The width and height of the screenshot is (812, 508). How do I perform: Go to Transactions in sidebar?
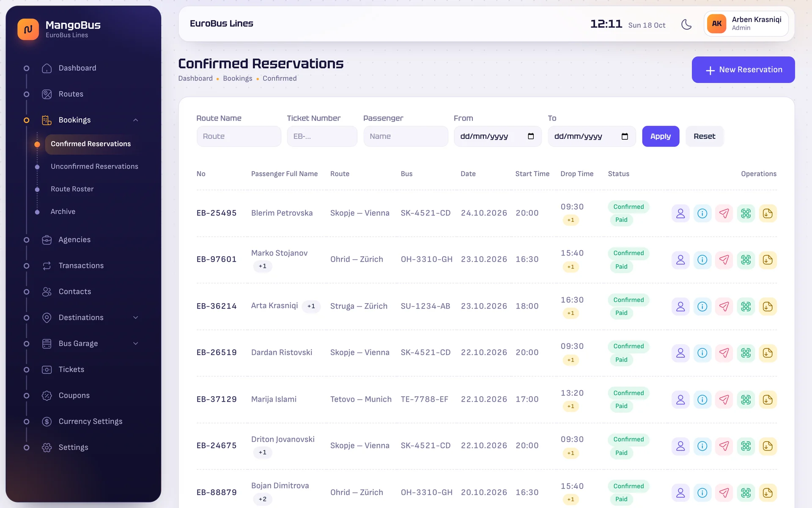point(81,266)
